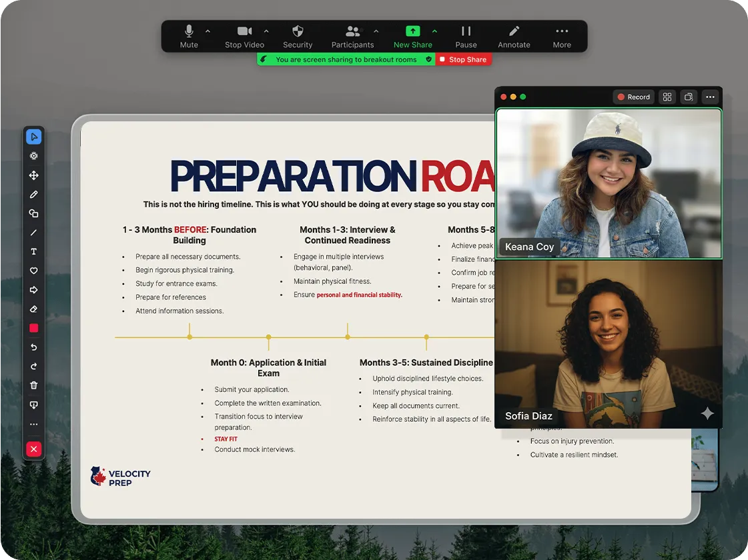Open the video window's ellipsis menu

710,97
